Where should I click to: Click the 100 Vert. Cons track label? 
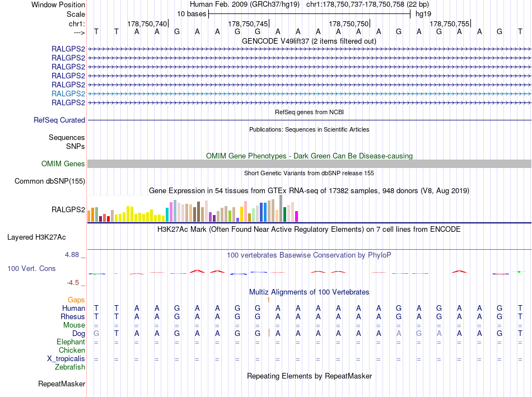point(31,269)
